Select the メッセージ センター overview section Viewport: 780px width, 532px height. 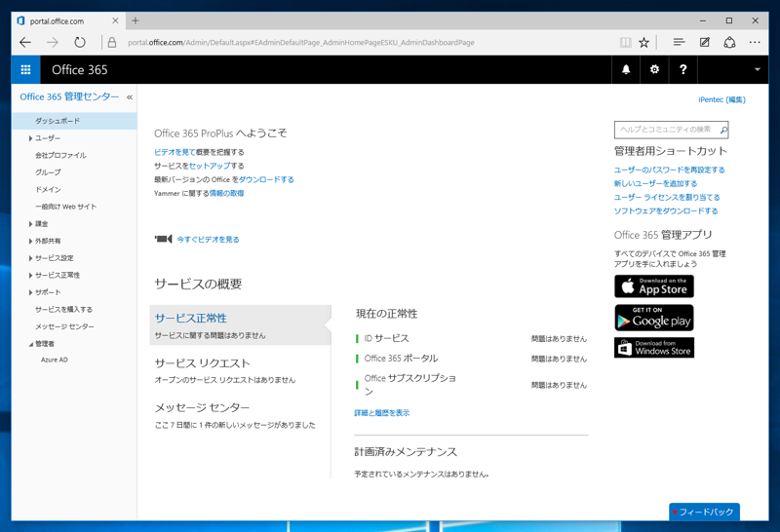click(x=240, y=415)
